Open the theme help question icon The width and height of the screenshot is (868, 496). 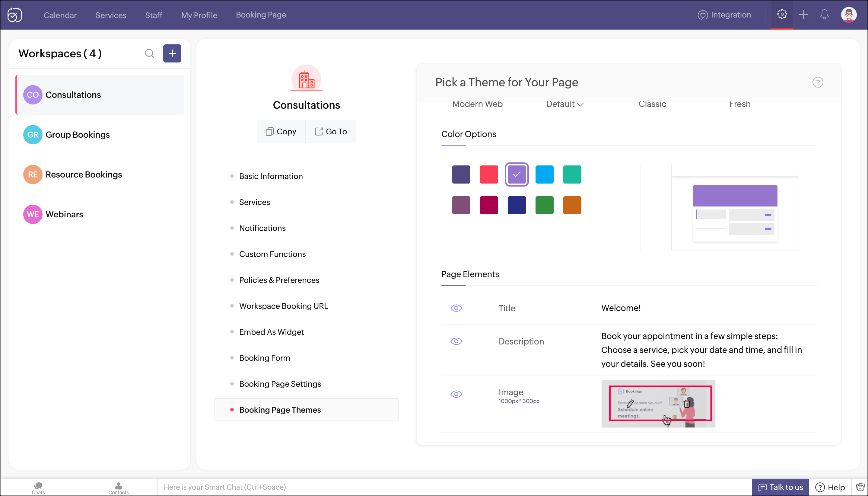tap(818, 82)
